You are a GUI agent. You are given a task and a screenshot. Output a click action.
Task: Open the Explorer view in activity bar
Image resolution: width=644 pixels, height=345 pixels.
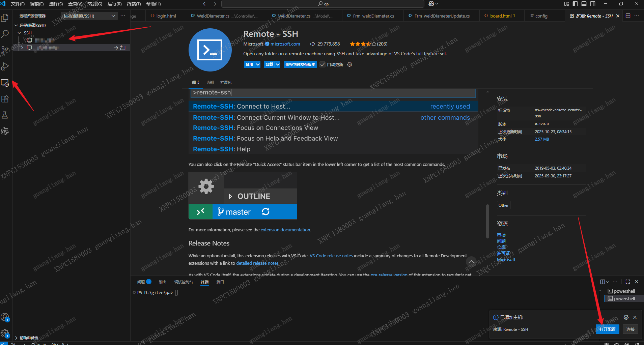click(5, 18)
